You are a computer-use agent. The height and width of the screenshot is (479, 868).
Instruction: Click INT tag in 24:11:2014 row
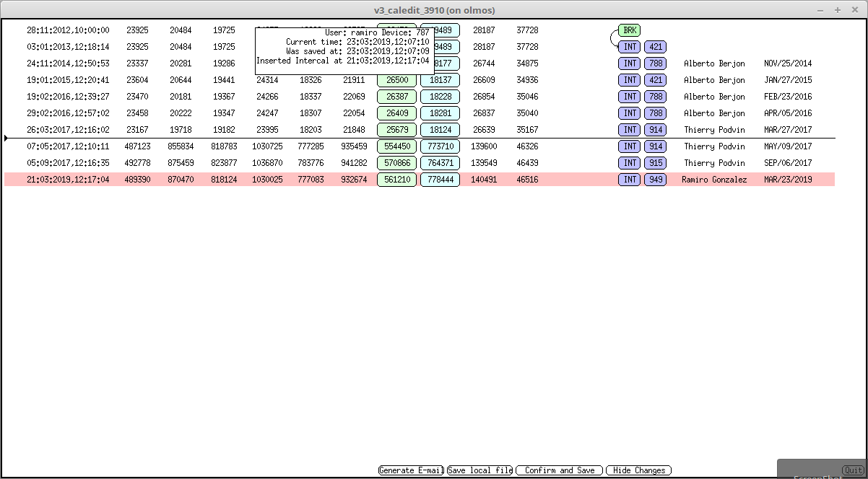[630, 63]
